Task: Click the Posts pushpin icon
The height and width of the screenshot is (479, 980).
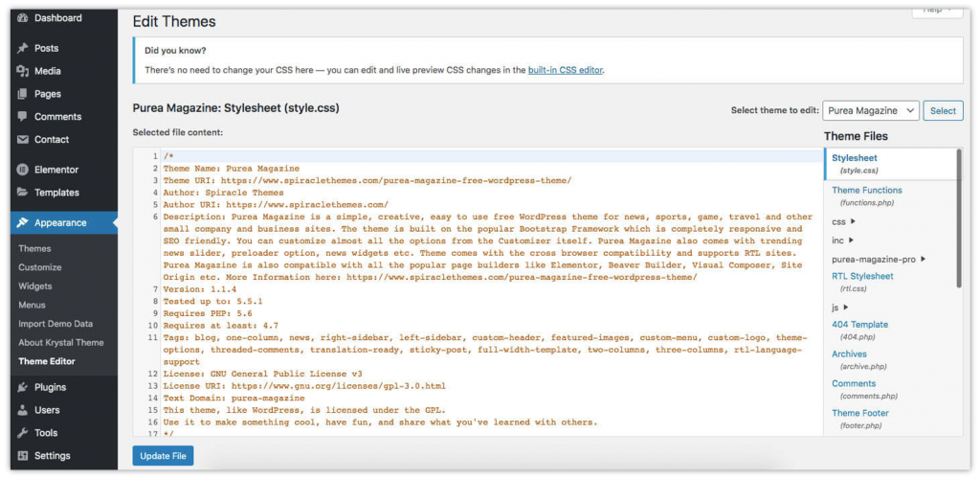Action: point(23,48)
